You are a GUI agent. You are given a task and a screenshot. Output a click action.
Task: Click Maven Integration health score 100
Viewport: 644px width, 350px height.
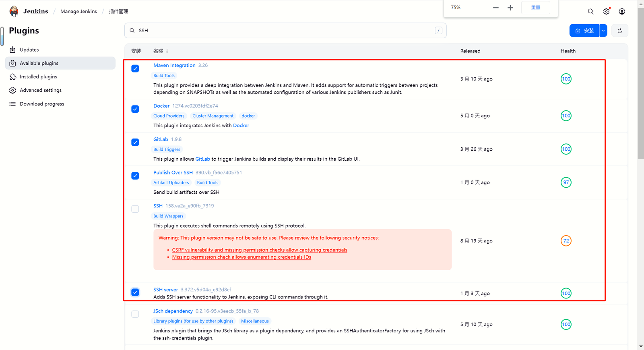coord(566,79)
